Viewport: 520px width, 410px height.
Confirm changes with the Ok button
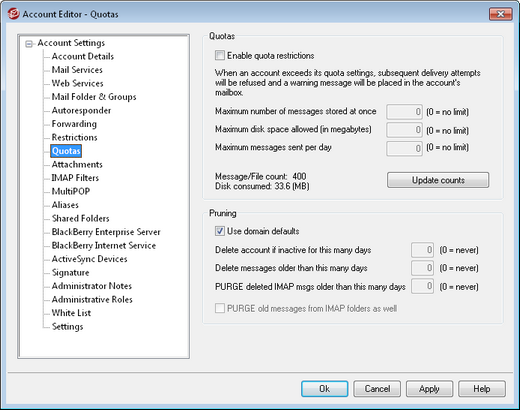point(324,389)
